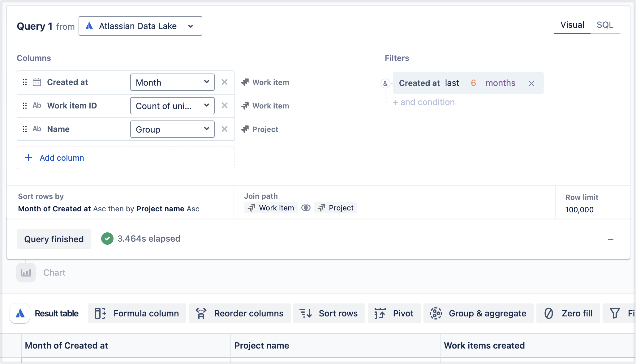Viewport: 636px width, 364px height.
Task: Open the Count of unique dropdown
Action: 172,106
